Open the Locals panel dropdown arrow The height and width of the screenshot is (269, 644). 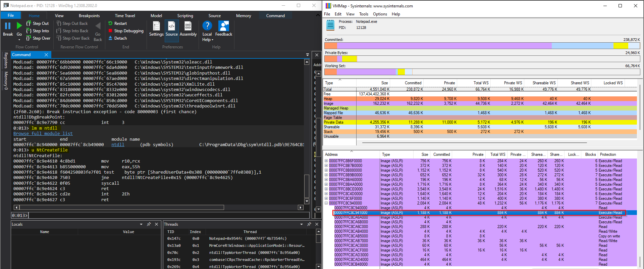[x=141, y=224]
